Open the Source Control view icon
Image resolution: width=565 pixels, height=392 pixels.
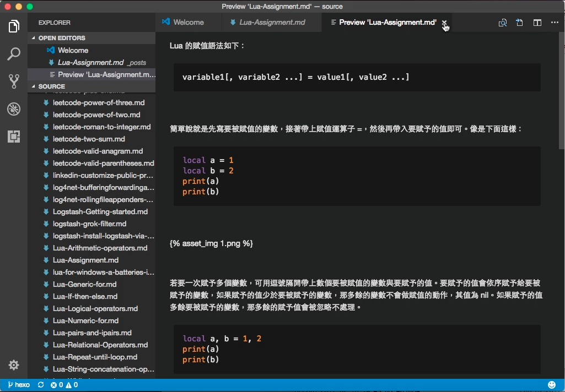tap(14, 81)
